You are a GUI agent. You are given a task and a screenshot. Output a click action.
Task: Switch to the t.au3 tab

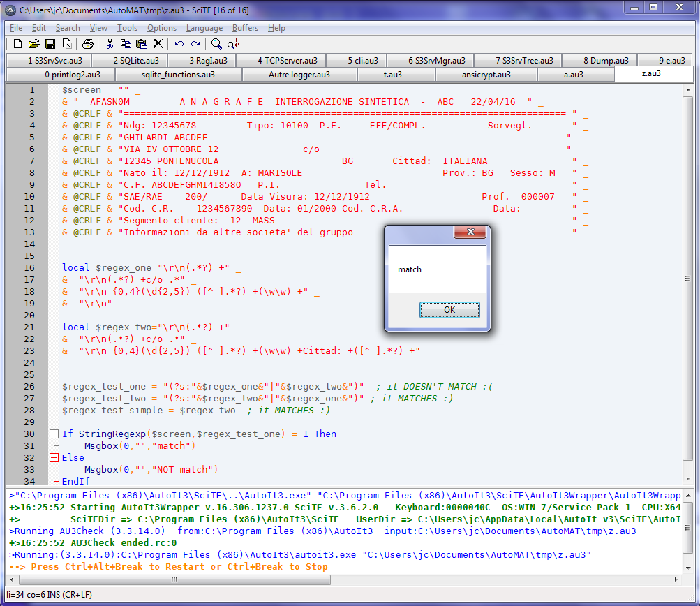pos(396,75)
